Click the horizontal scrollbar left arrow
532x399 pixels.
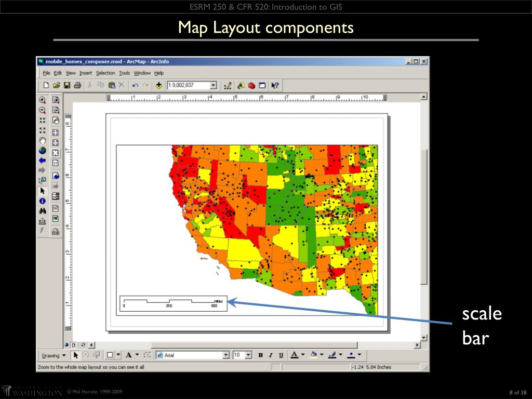pyautogui.click(x=92, y=345)
